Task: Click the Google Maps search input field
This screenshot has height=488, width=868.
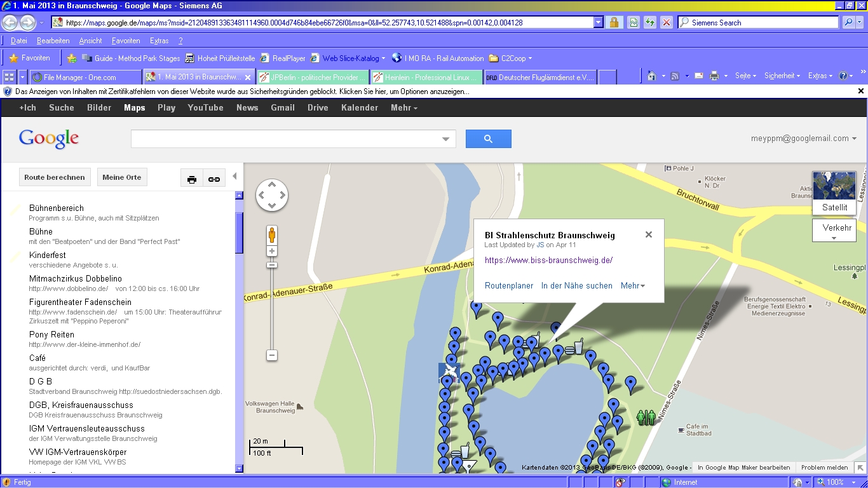Action: [286, 139]
